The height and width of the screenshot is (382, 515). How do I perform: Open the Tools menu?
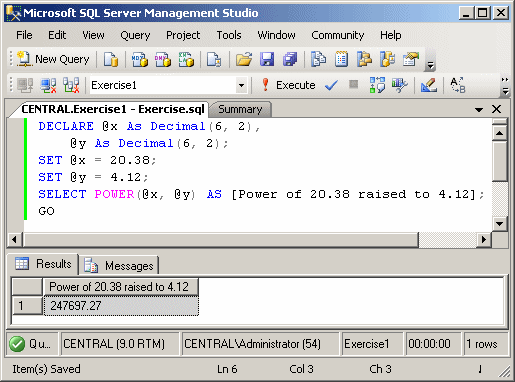[x=229, y=35]
